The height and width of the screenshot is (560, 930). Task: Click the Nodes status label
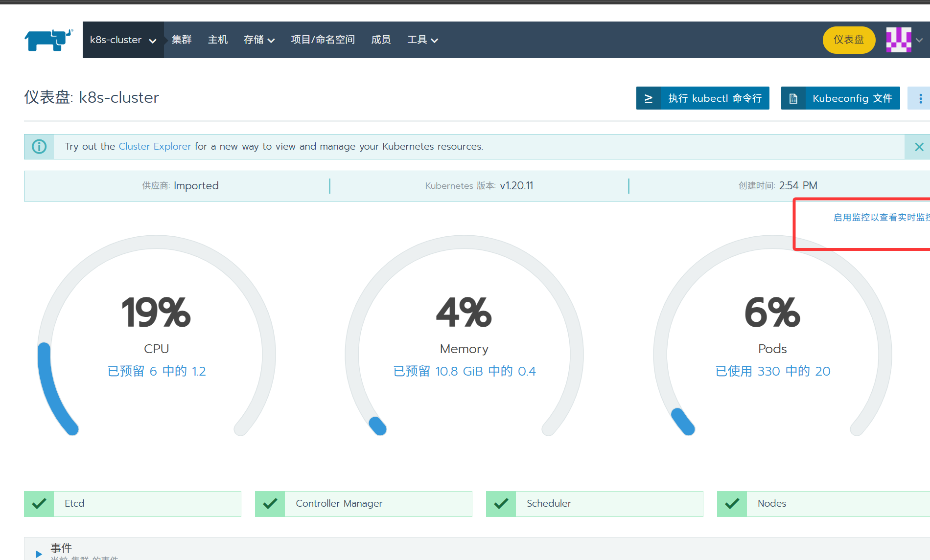coord(772,504)
